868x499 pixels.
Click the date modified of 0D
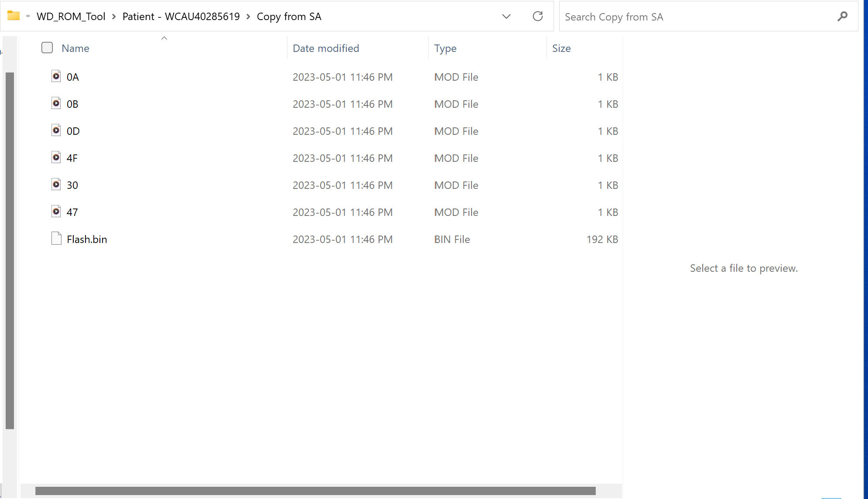pos(342,131)
